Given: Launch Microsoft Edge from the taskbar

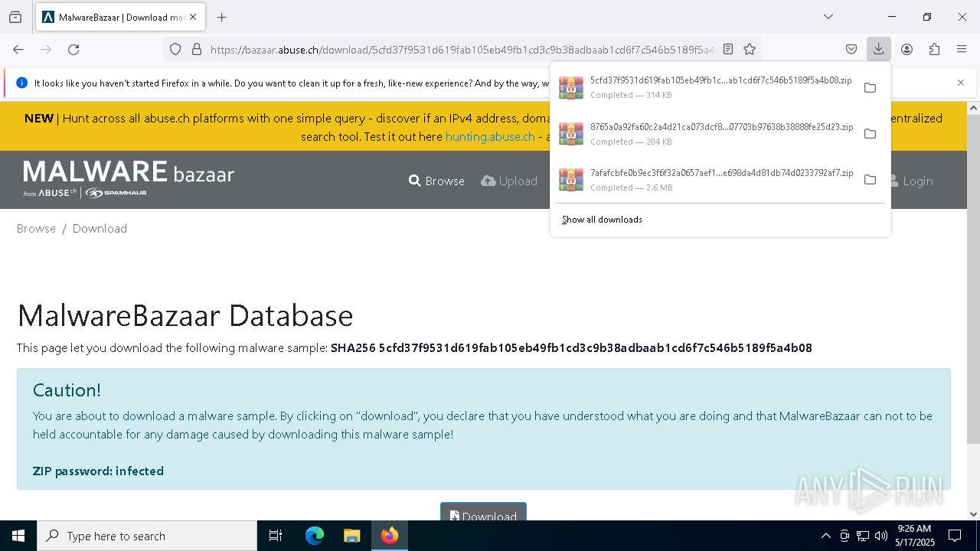Looking at the screenshot, I should (315, 536).
